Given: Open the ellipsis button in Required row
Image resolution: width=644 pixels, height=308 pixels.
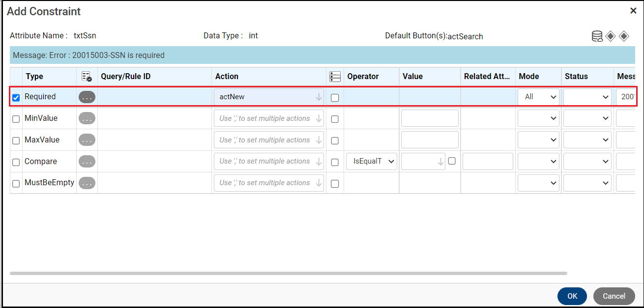Looking at the screenshot, I should point(87,97).
